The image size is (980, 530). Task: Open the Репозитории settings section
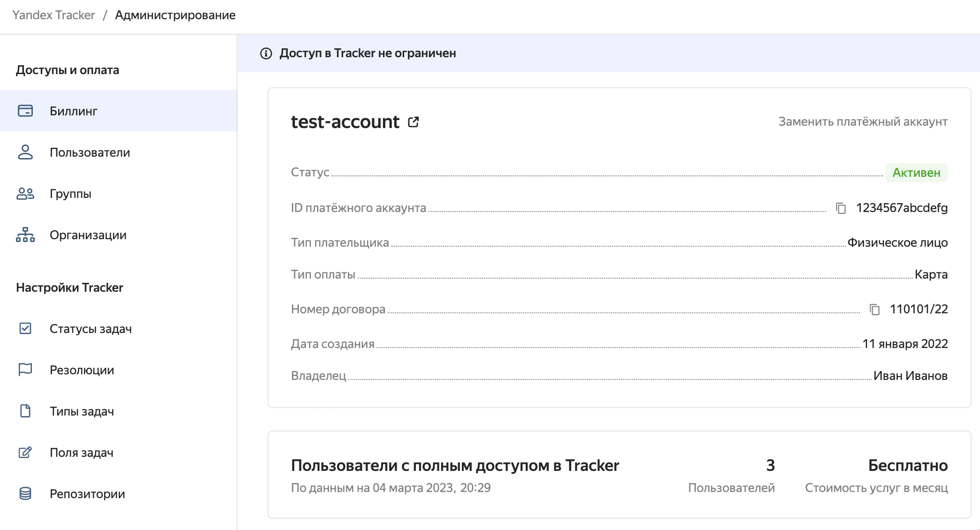pyautogui.click(x=87, y=494)
